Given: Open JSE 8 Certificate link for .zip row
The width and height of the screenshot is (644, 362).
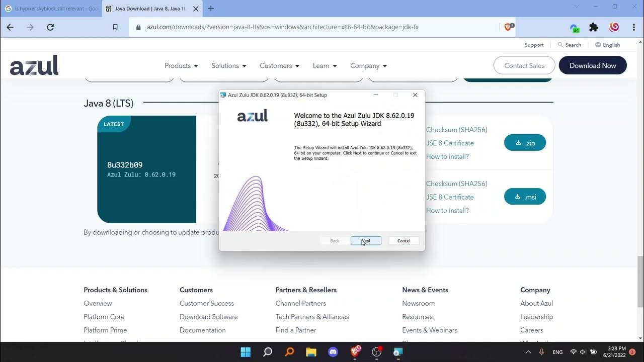Looking at the screenshot, I should coord(450,143).
